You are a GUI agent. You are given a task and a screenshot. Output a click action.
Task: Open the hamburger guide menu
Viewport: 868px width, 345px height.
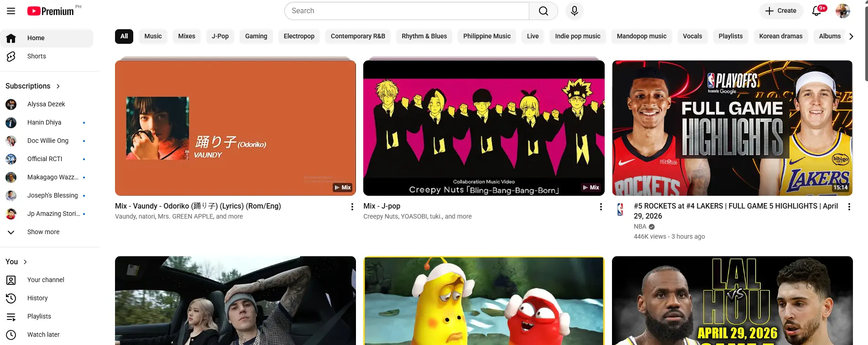click(x=11, y=11)
